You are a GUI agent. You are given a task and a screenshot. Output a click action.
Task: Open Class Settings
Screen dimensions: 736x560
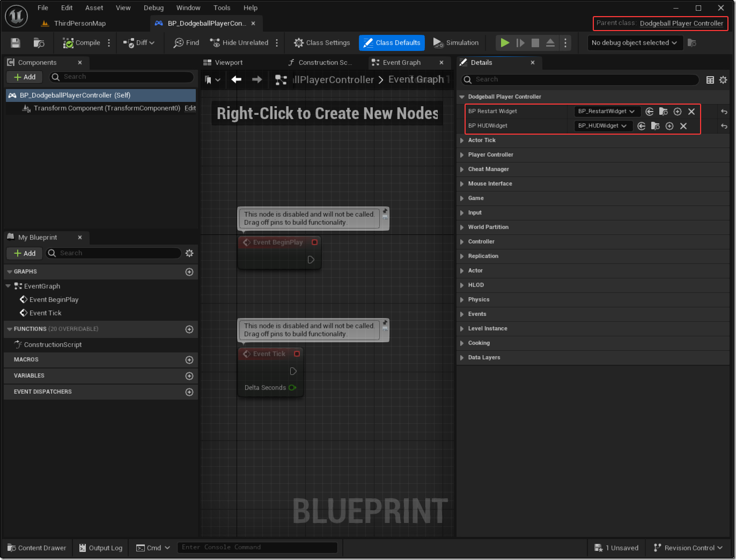point(322,43)
